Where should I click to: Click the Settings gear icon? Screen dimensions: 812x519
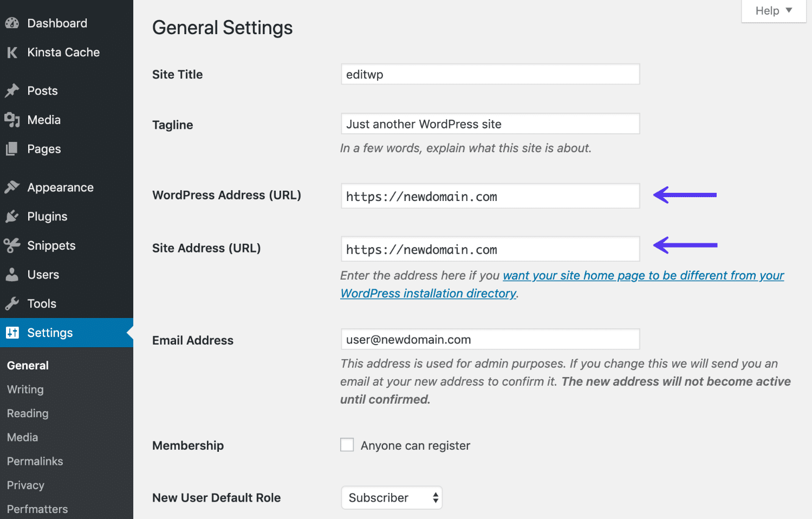click(x=12, y=333)
